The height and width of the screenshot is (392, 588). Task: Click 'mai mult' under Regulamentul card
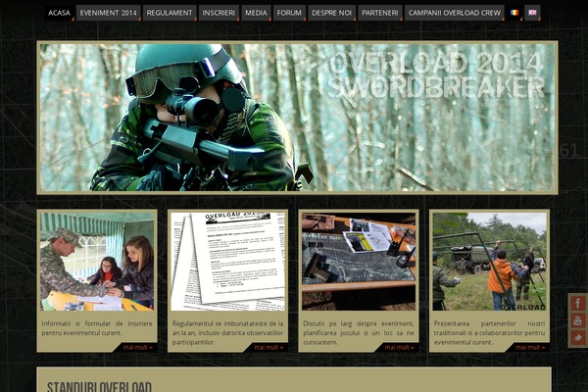click(x=269, y=347)
